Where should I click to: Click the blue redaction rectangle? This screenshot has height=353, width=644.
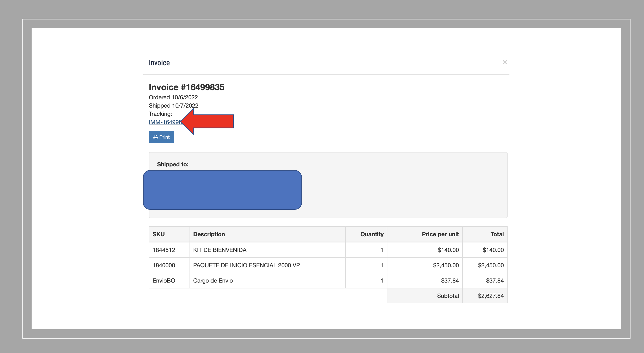pyautogui.click(x=222, y=190)
